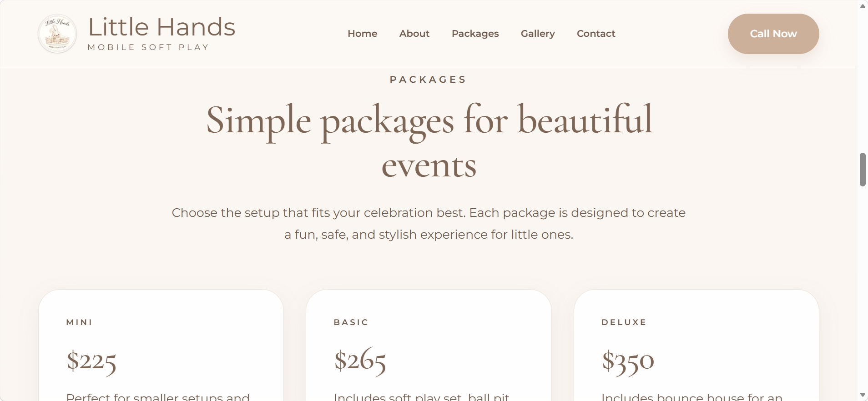Select the MINI package label

[79, 322]
